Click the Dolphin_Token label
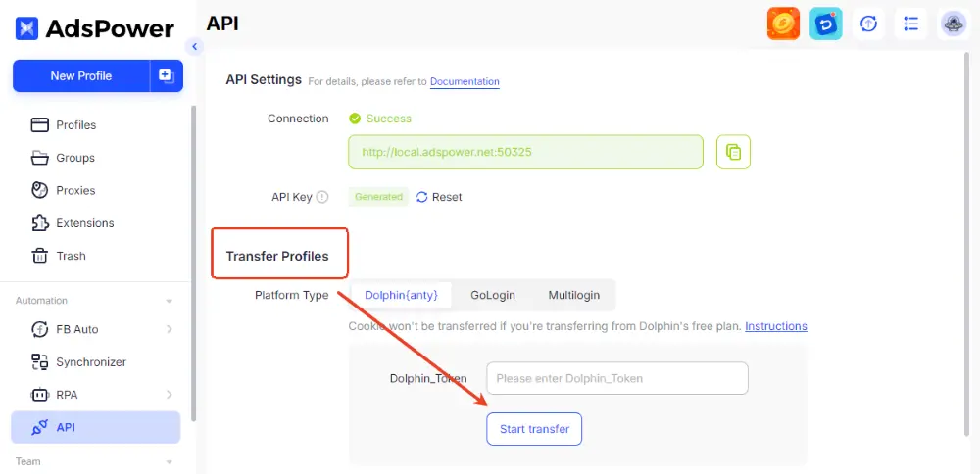 [428, 378]
